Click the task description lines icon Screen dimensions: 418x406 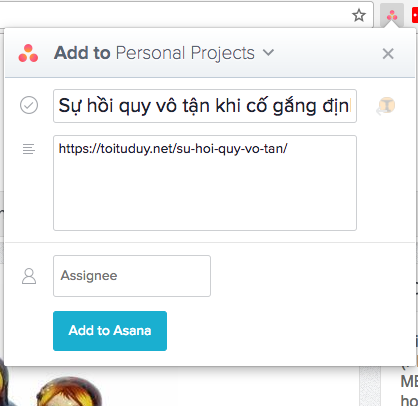coord(29,149)
